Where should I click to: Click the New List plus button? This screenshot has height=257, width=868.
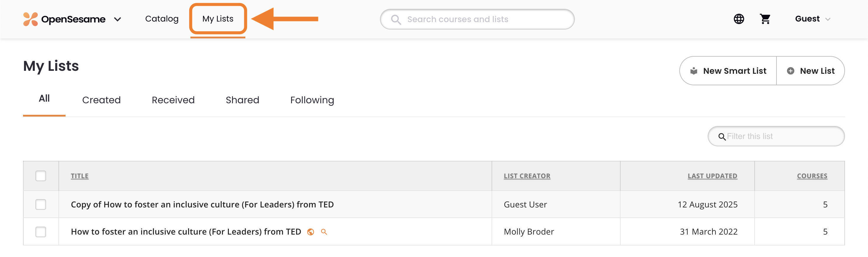[810, 71]
